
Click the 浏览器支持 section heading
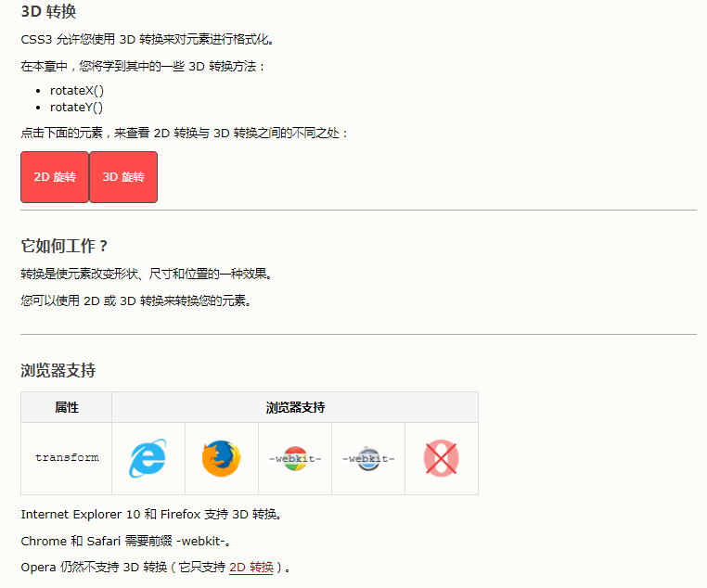click(x=58, y=370)
